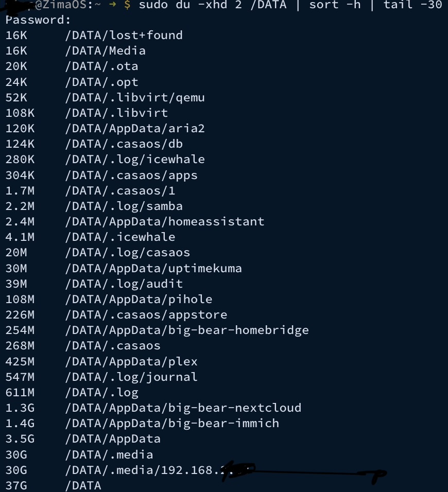
Task: Select the "/DATA/.log/samba" output line
Action: (x=124, y=206)
